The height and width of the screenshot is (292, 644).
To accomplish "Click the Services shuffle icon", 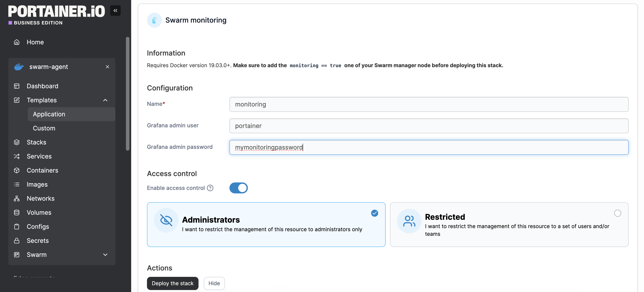I will point(16,156).
